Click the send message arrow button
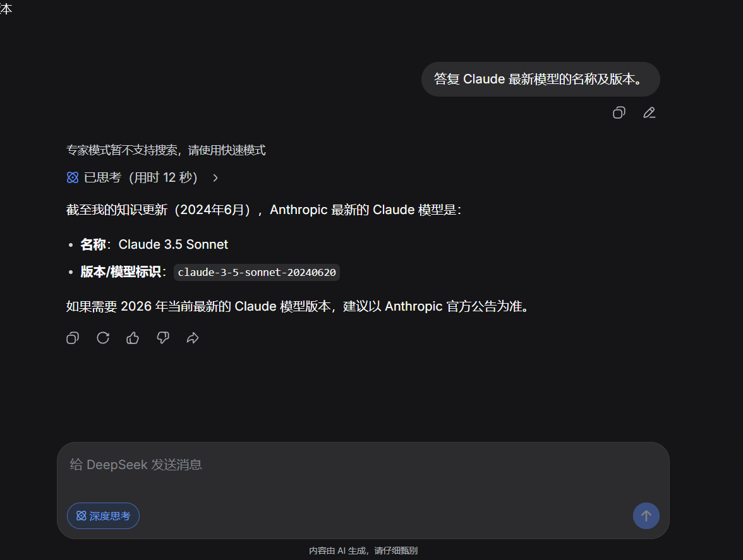 646,516
